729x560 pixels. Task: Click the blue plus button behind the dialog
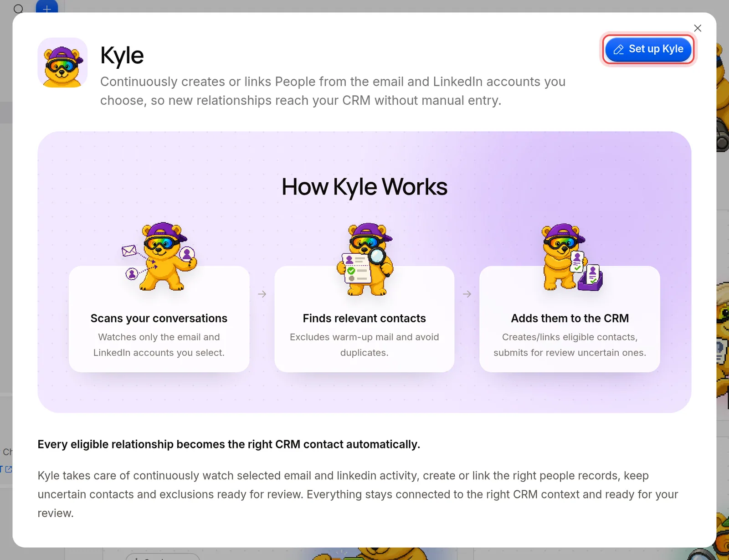[47, 6]
